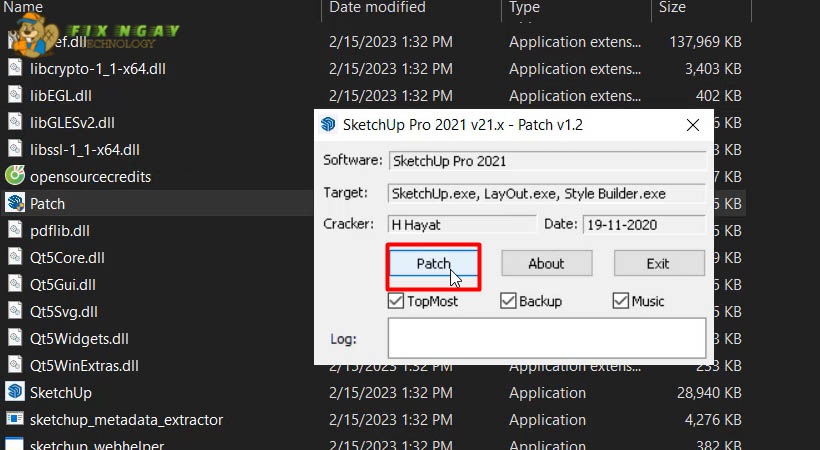Click the Exit button in patcher
The height and width of the screenshot is (450, 820).
click(658, 264)
